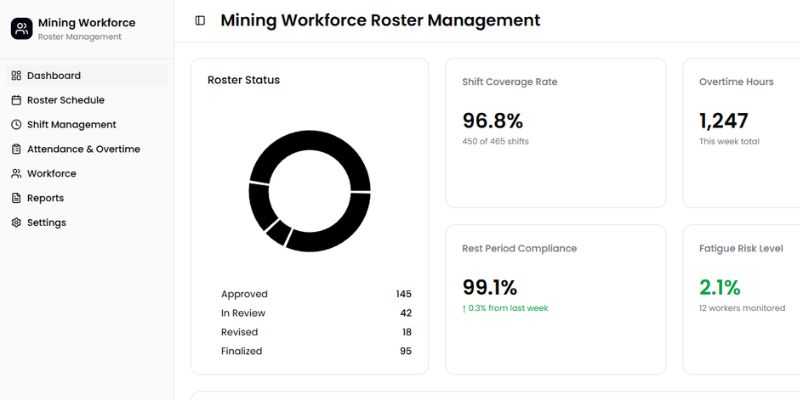800x400 pixels.
Task: Click the Workforce people icon
Action: coord(16,173)
